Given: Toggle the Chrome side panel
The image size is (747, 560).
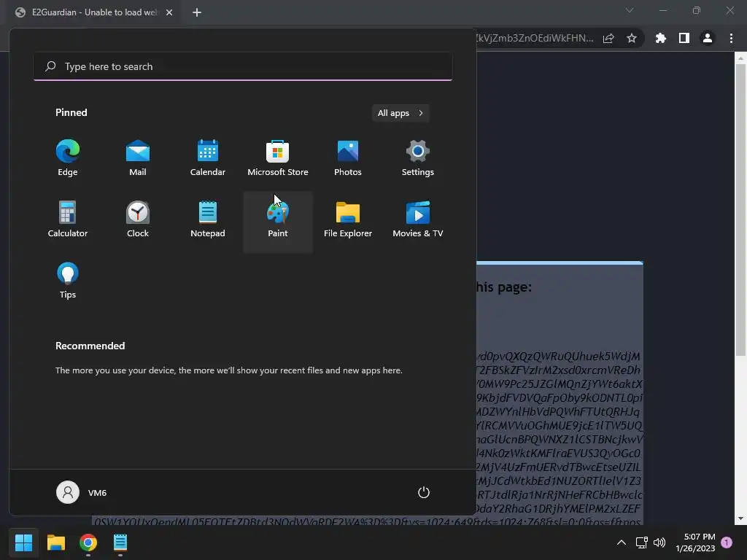Looking at the screenshot, I should (684, 39).
